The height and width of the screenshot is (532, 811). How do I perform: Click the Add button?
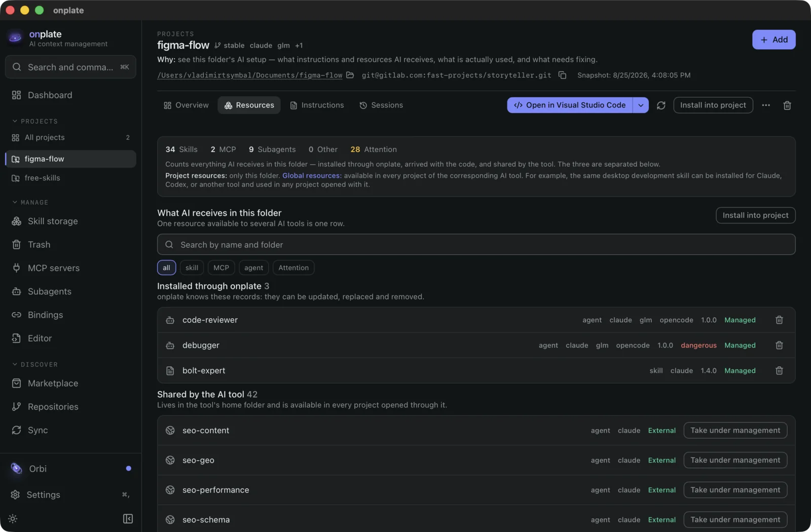[774, 40]
